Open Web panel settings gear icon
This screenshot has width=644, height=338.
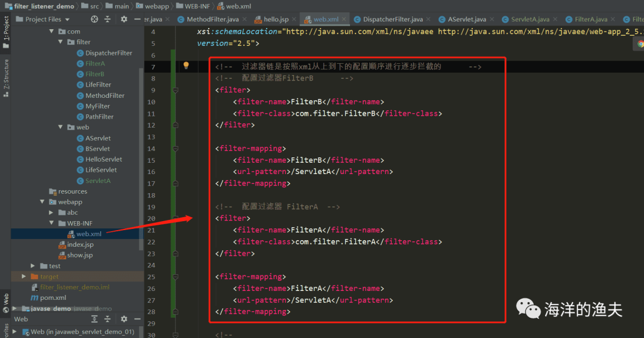[x=123, y=319]
